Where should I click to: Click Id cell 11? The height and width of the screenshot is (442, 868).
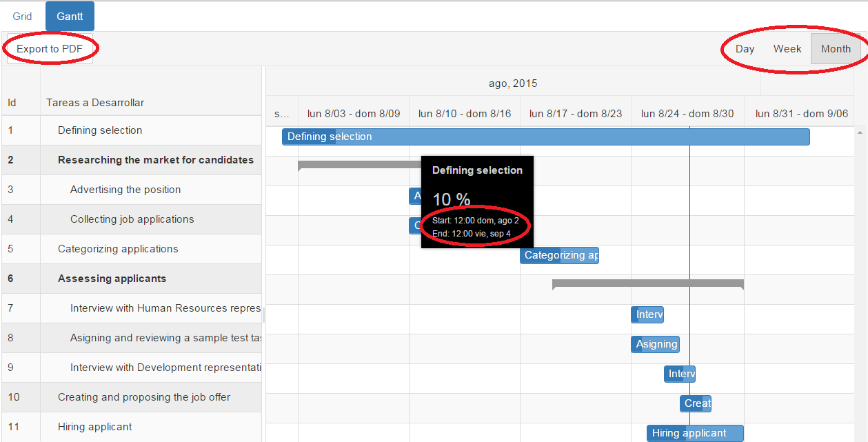[x=21, y=427]
